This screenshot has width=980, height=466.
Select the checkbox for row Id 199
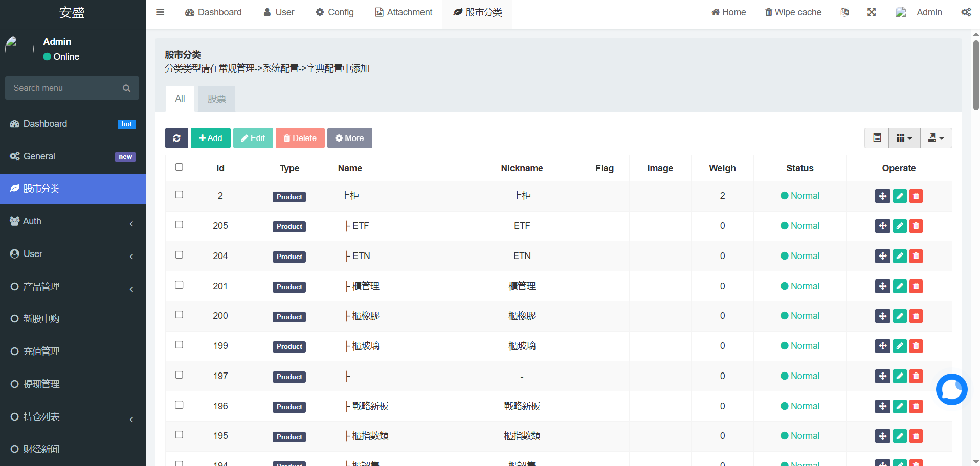tap(179, 345)
